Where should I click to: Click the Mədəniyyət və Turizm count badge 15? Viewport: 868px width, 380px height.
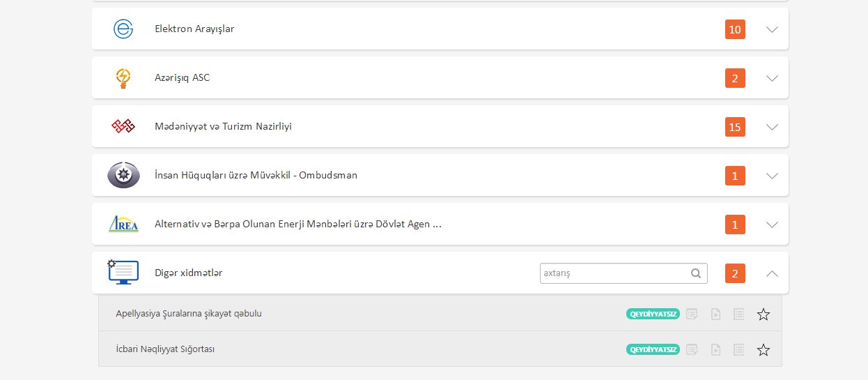(735, 127)
